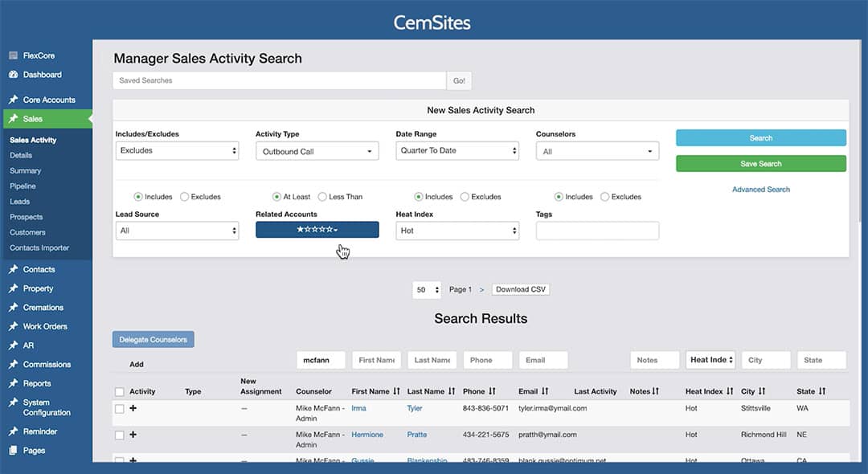
Task: Open the Heat Index column filter dropdown
Action: (710, 359)
